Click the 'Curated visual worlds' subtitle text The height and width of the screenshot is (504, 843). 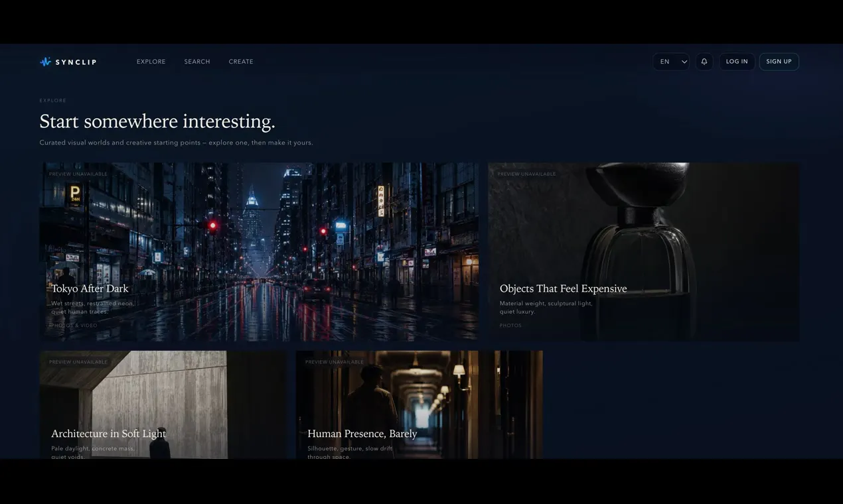click(x=176, y=143)
